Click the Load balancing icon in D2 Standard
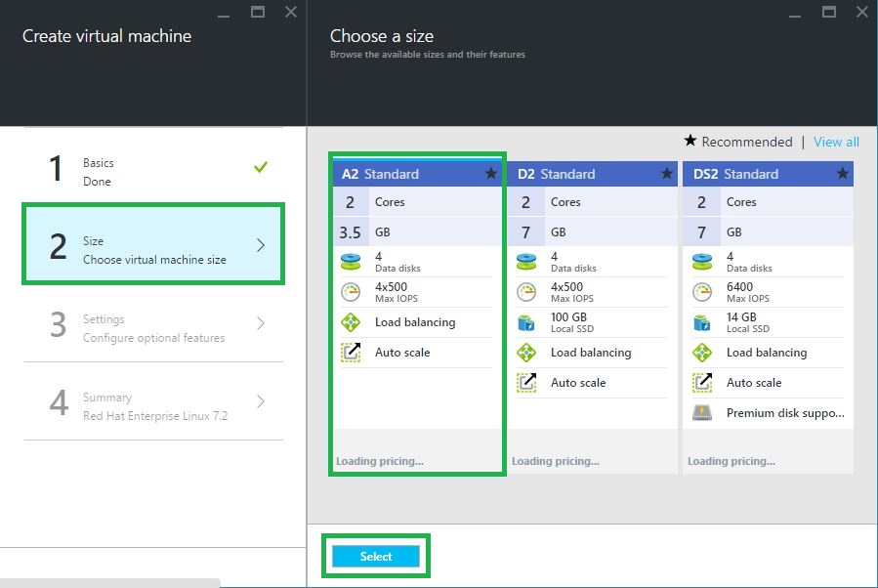This screenshot has width=878, height=588. click(526, 353)
